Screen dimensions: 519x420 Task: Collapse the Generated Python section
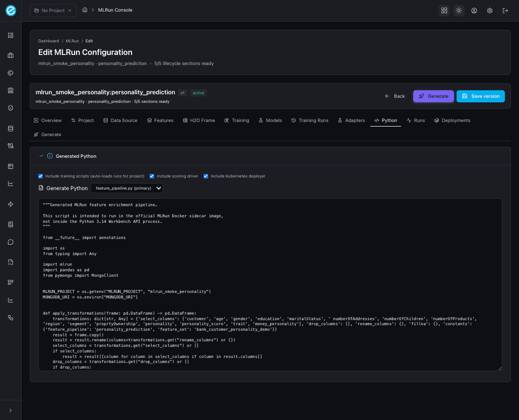pos(41,156)
